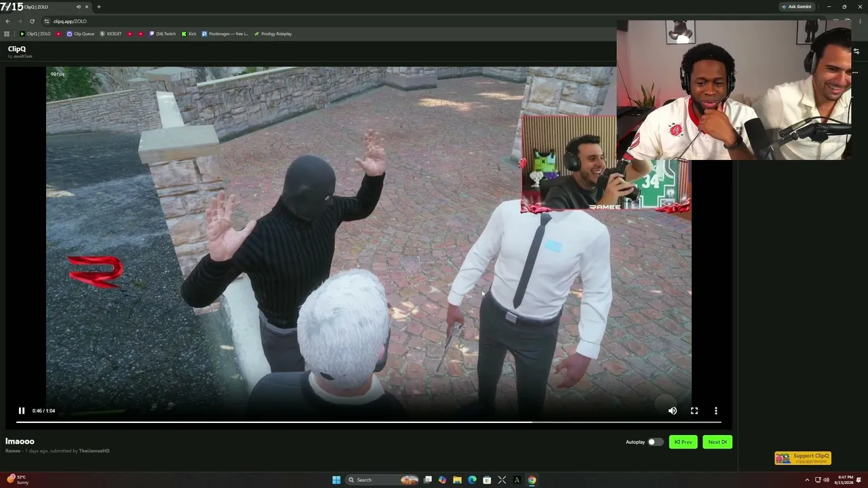This screenshot has height=488, width=868.
Task: Open submitter TheJamesHD's profile link
Action: click(94, 451)
